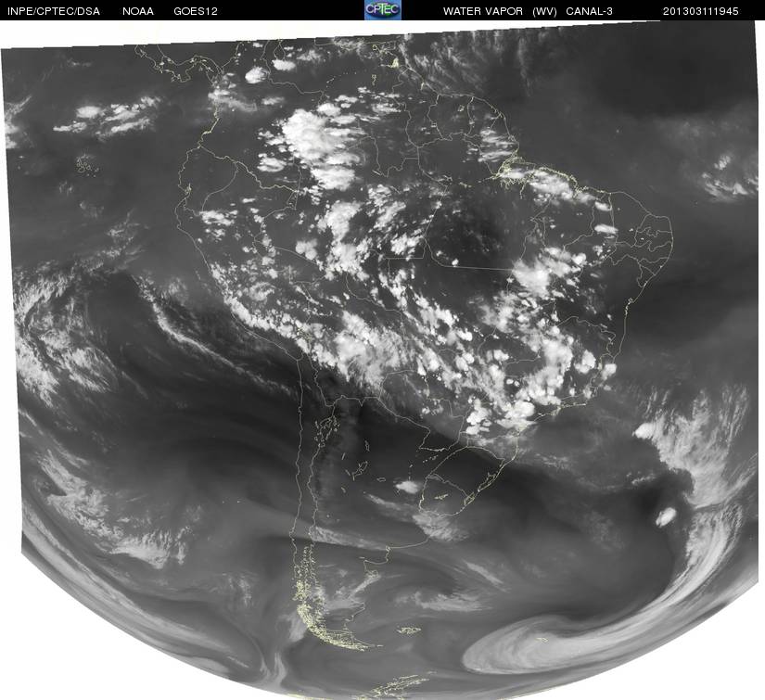Click the 201303111945 timestamp
The height and width of the screenshot is (700, 765).
click(701, 11)
